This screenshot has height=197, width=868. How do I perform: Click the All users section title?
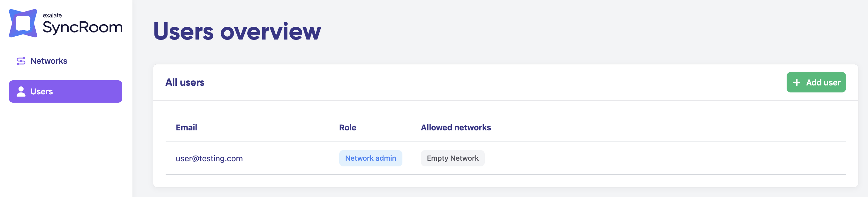[x=185, y=83]
